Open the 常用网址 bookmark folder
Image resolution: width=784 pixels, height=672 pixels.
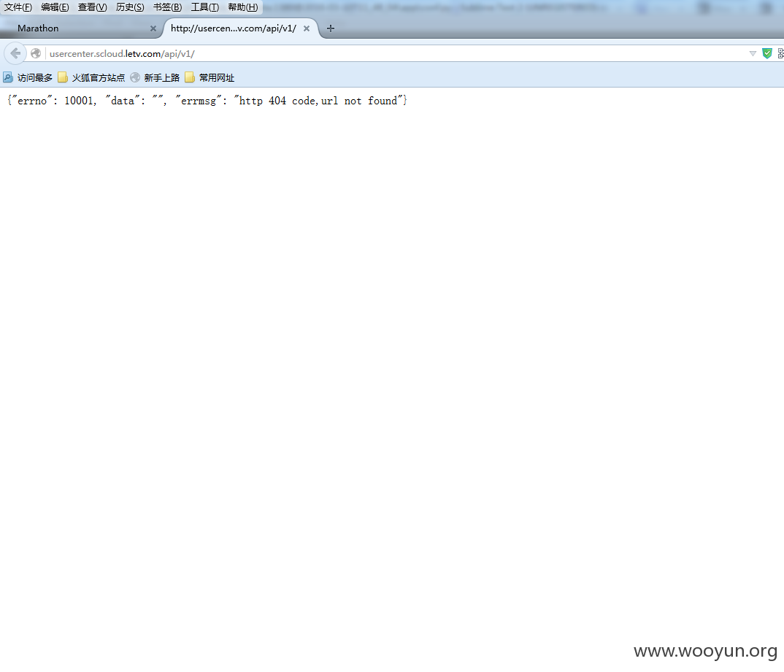pyautogui.click(x=210, y=77)
